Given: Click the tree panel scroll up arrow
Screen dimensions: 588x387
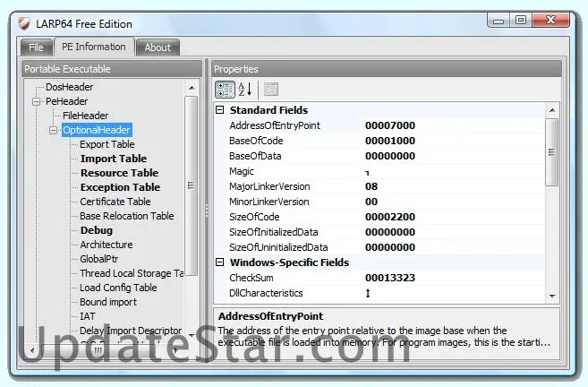Looking at the screenshot, I should [x=192, y=88].
